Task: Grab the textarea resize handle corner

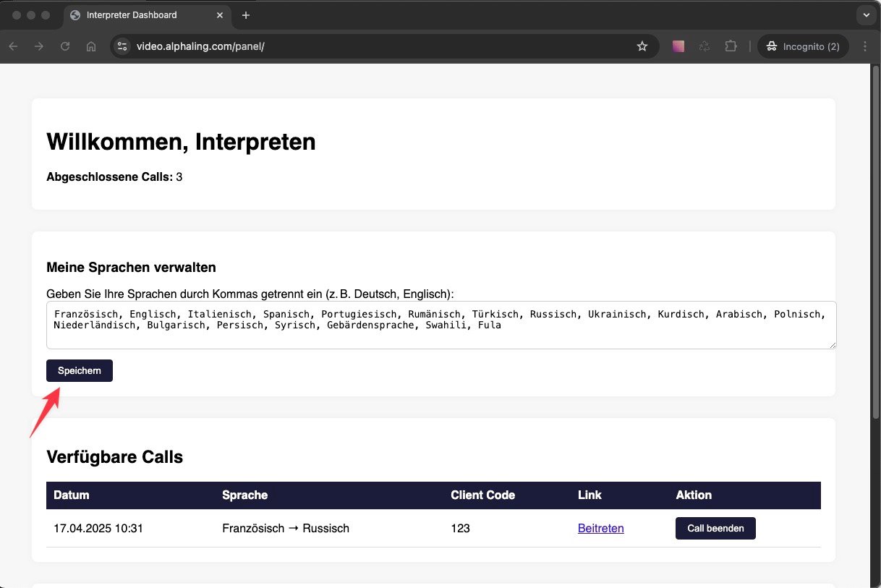Action: coord(833,346)
